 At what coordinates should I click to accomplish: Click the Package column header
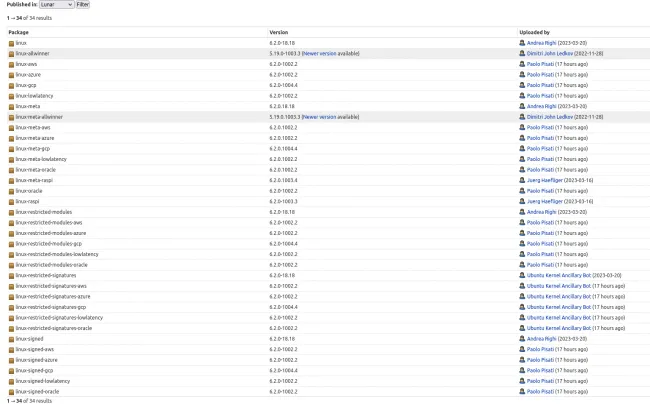coord(18,32)
